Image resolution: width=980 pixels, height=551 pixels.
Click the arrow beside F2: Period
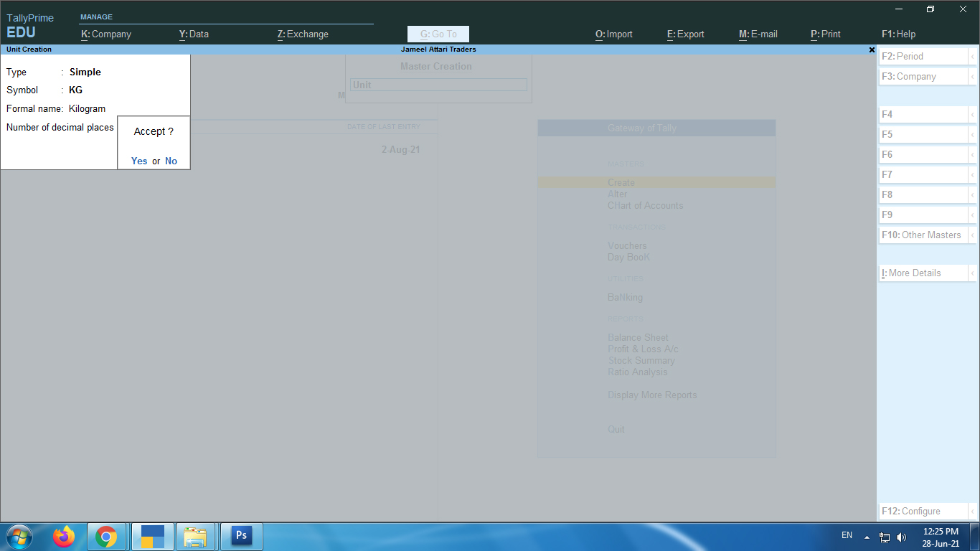973,56
